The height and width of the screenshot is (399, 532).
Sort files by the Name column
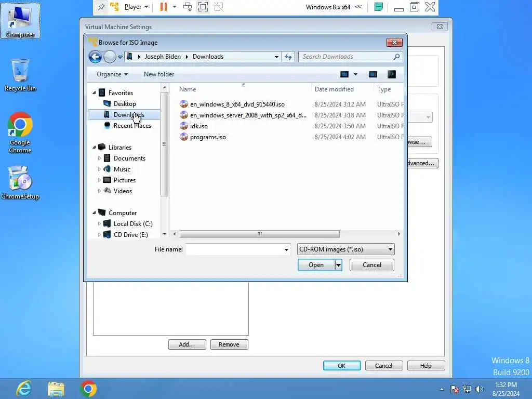click(x=188, y=89)
